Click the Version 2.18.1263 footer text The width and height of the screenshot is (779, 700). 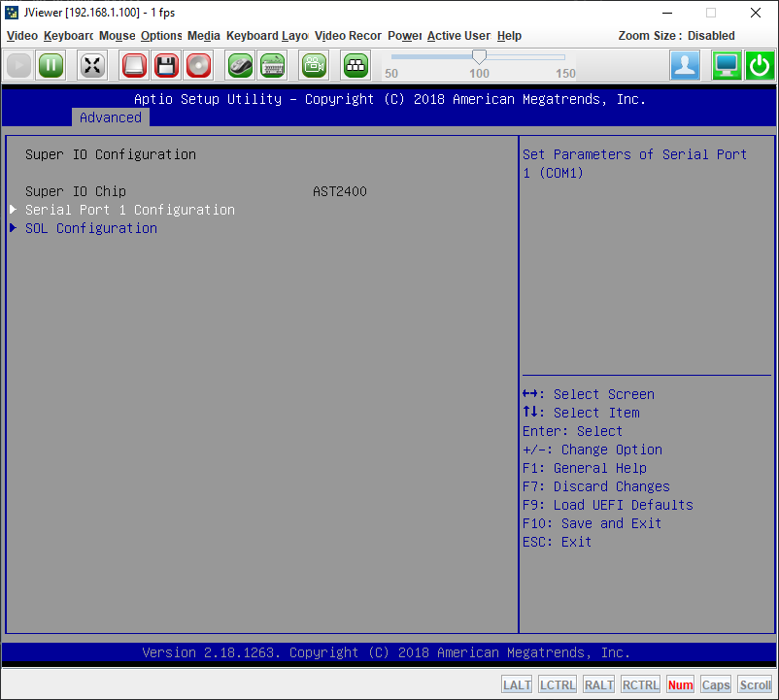386,652
